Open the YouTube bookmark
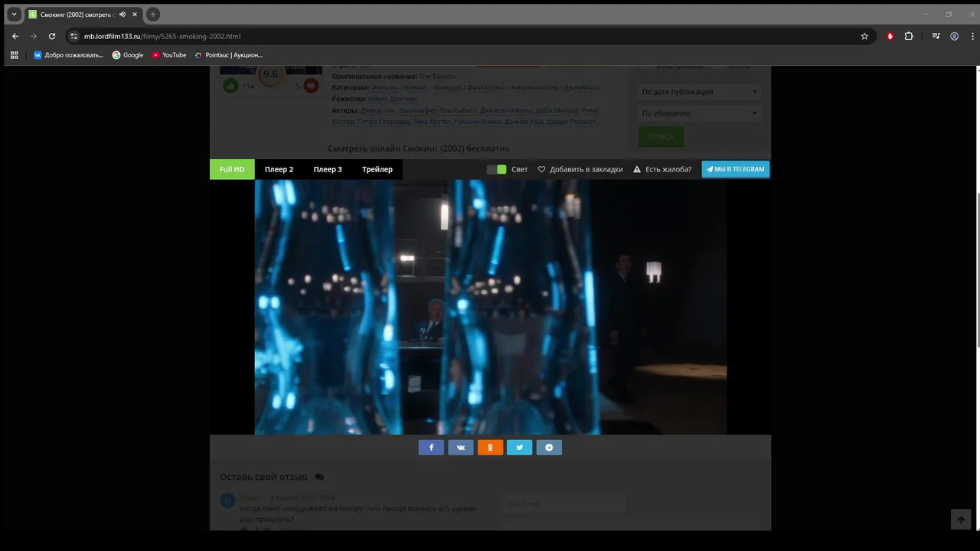Screen dimensions: 980x551 tap(169, 55)
